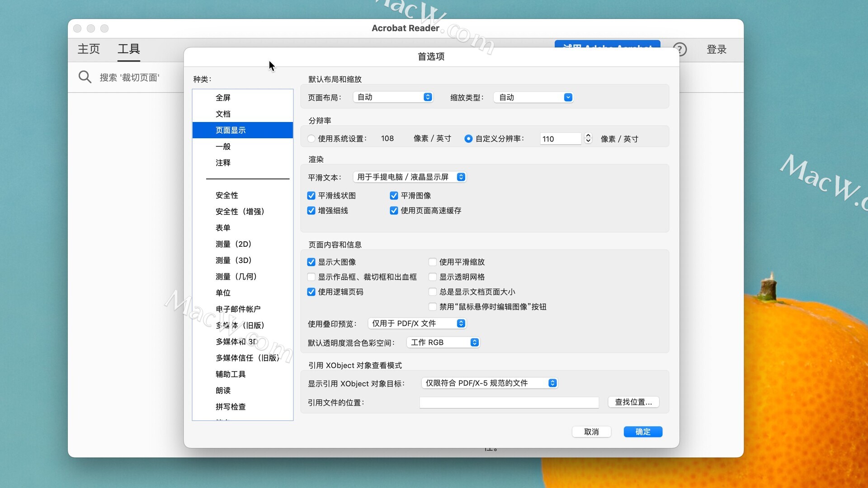Select 注释 category
868x488 pixels.
click(x=243, y=163)
